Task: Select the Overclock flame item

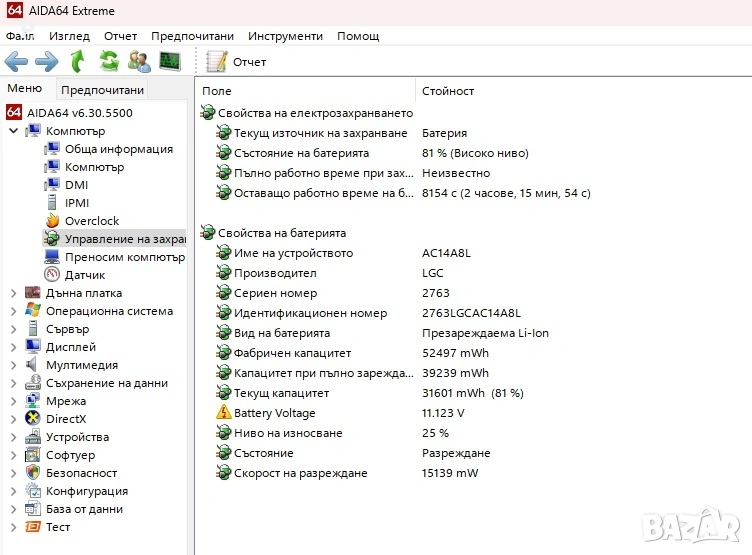Action: [91, 221]
